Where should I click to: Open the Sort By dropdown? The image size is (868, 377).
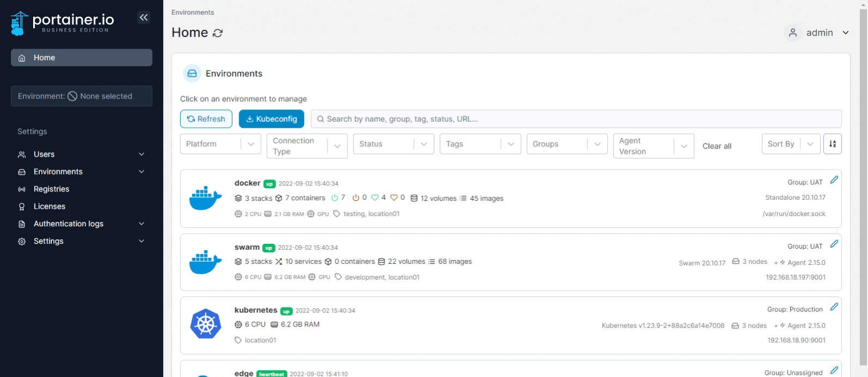(790, 144)
